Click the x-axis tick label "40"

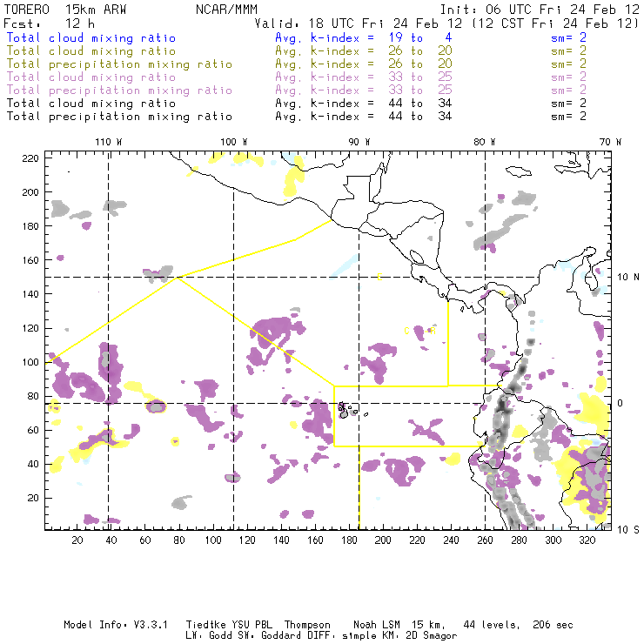[111, 540]
